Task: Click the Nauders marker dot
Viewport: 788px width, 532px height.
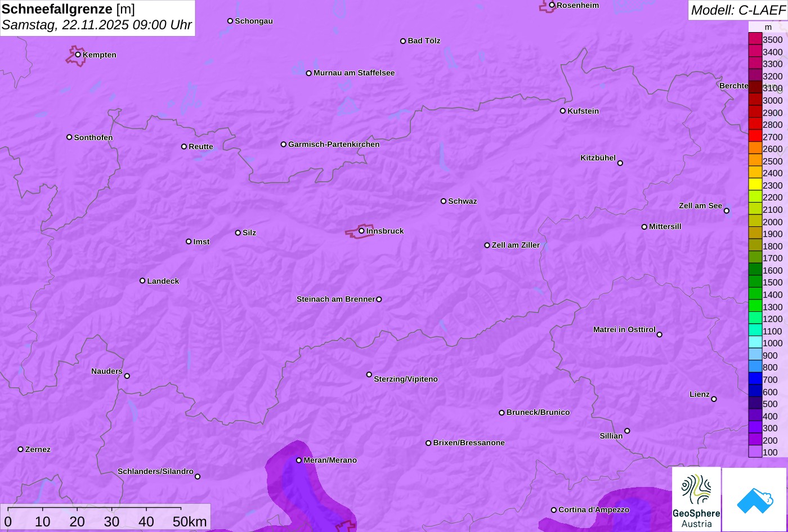Action: (x=127, y=376)
